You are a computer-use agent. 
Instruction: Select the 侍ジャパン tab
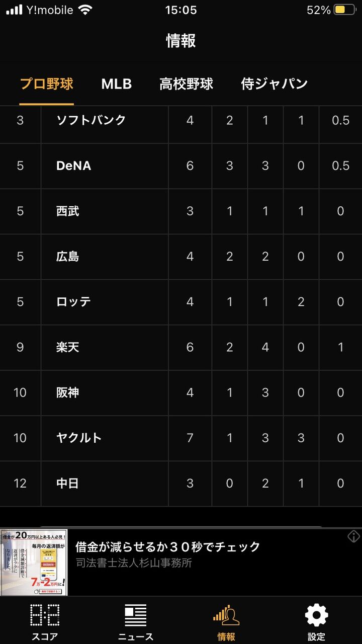tap(275, 84)
